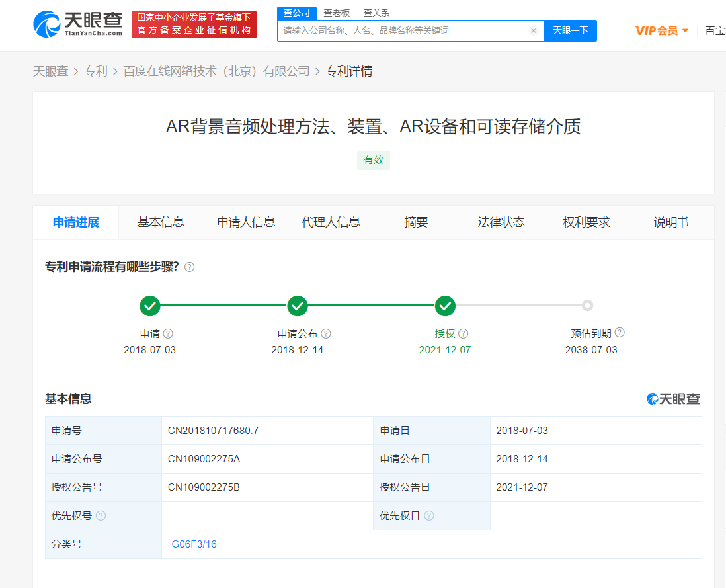Click grant number CN109002275B
Screen dimensions: 726x588
pyautogui.click(x=204, y=487)
